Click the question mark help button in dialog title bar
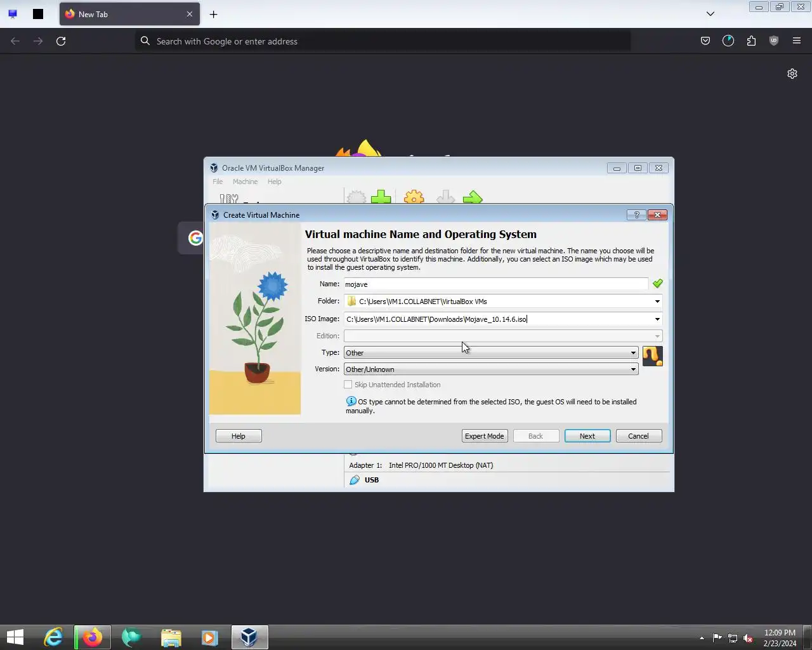This screenshot has height=650, width=812. coord(636,215)
